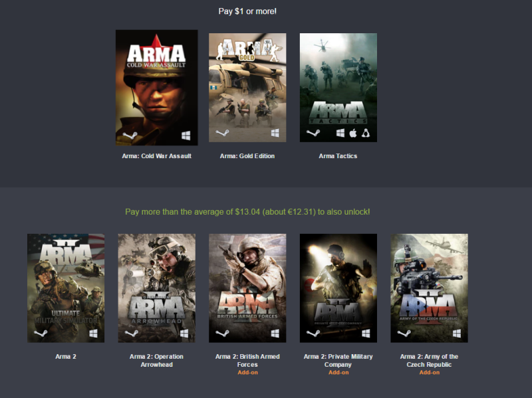Click Steam icon on Private Military Company cover
This screenshot has width=532, height=398.
313,334
